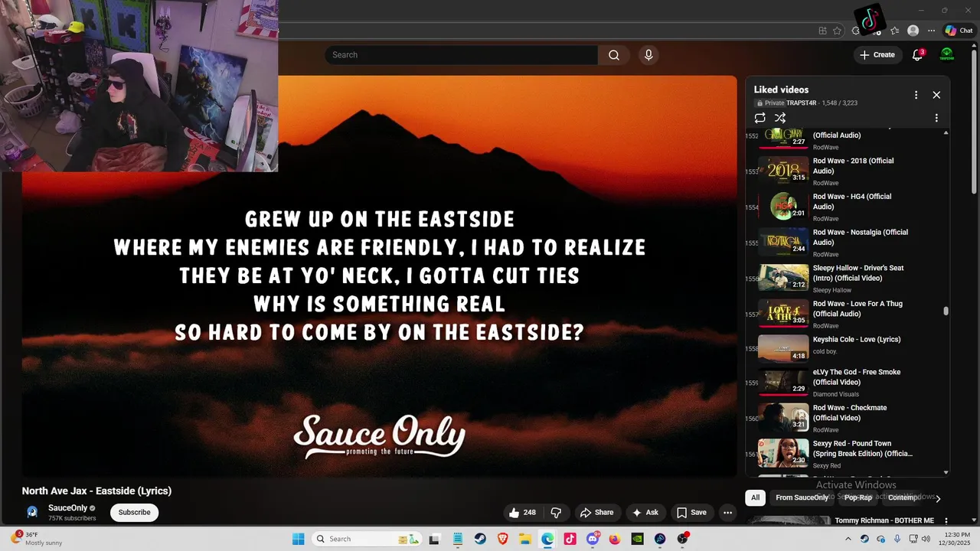The image size is (980, 551).
Task: Show more filter chips with right chevron
Action: (x=938, y=498)
